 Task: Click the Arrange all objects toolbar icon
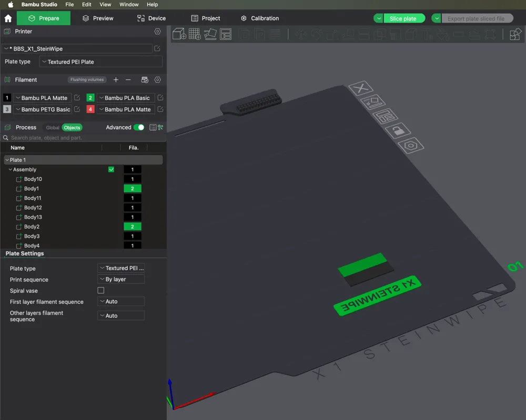point(226,34)
